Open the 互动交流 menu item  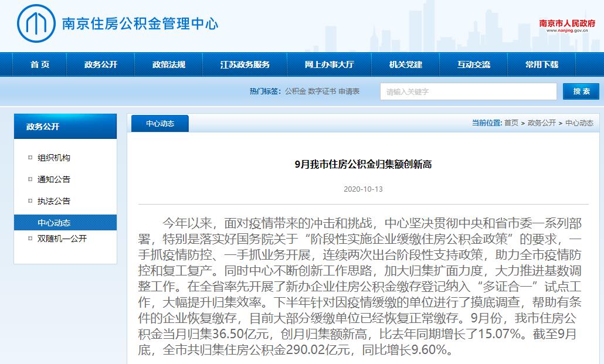click(473, 64)
